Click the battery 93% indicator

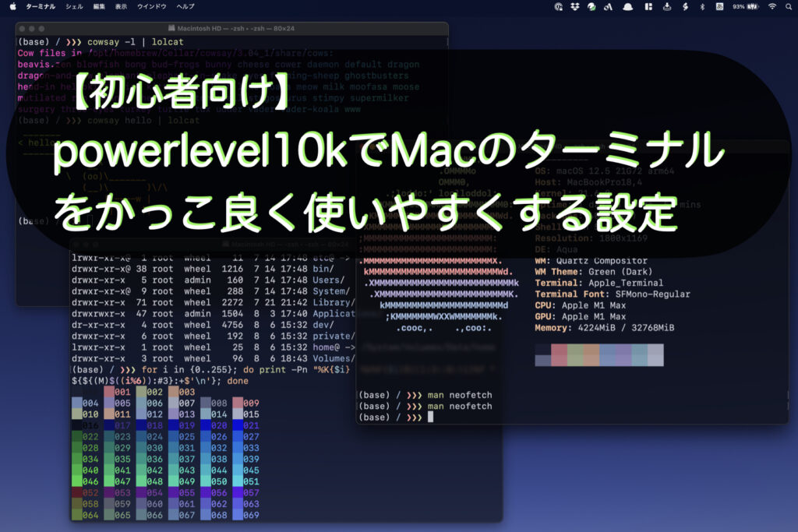(x=743, y=6)
